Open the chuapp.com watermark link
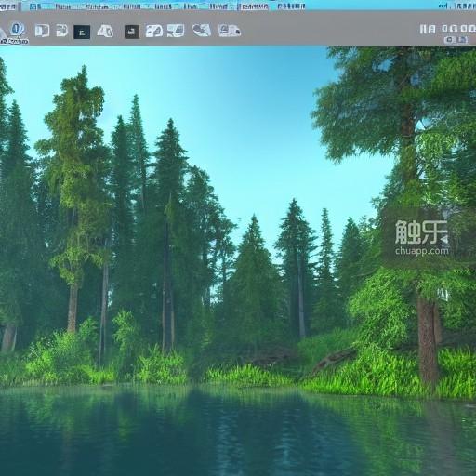 [422, 250]
